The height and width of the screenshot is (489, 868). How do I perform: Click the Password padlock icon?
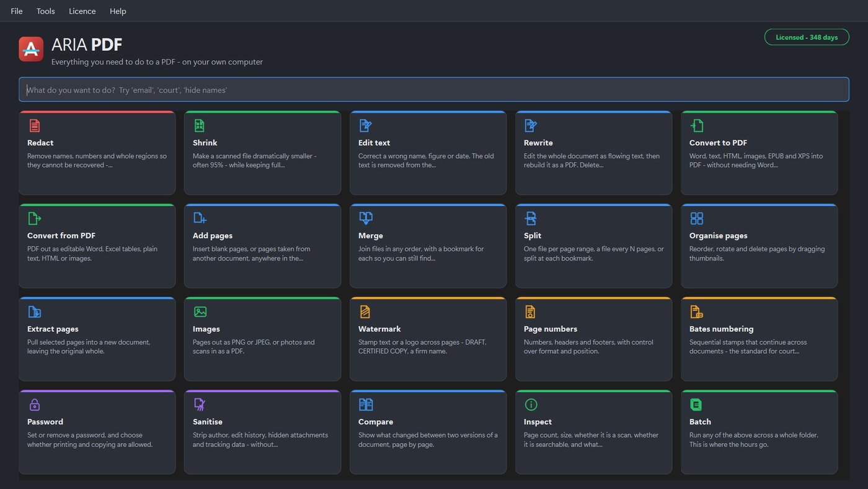coord(35,405)
